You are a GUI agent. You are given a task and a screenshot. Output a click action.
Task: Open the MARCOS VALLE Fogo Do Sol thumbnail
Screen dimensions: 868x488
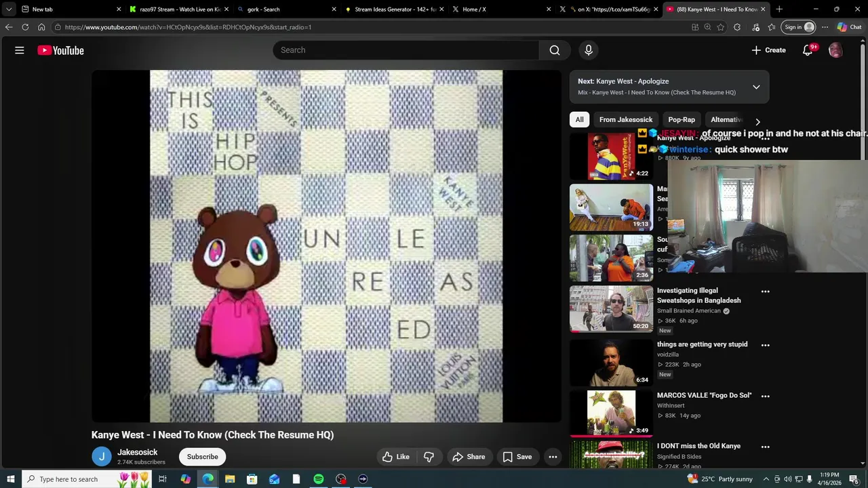click(611, 412)
